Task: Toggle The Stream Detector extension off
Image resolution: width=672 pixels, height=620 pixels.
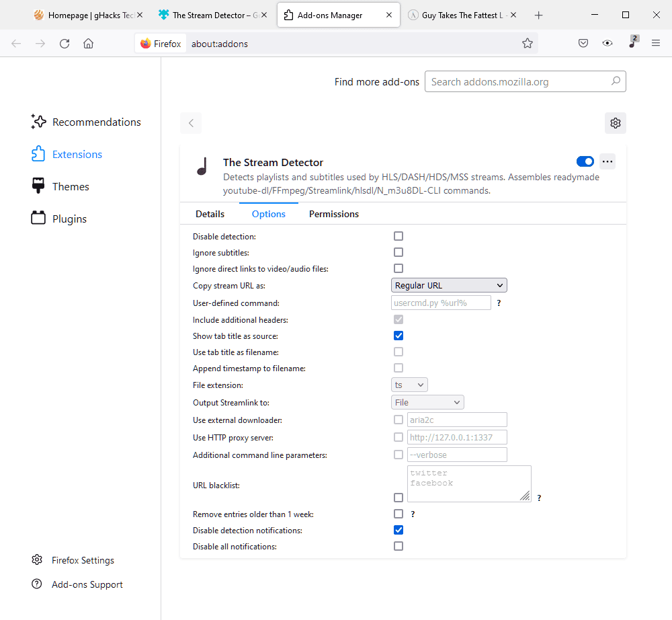Action: point(585,161)
